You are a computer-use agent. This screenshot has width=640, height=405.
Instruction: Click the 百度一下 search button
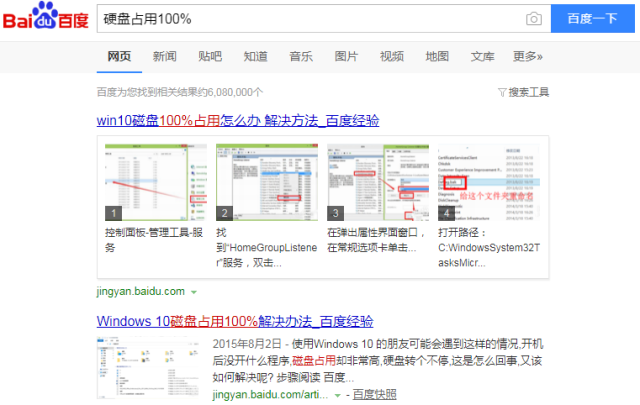coord(592,18)
